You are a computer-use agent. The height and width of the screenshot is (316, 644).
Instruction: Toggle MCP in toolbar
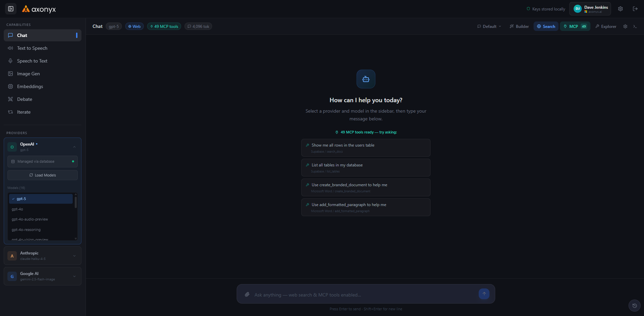(575, 27)
